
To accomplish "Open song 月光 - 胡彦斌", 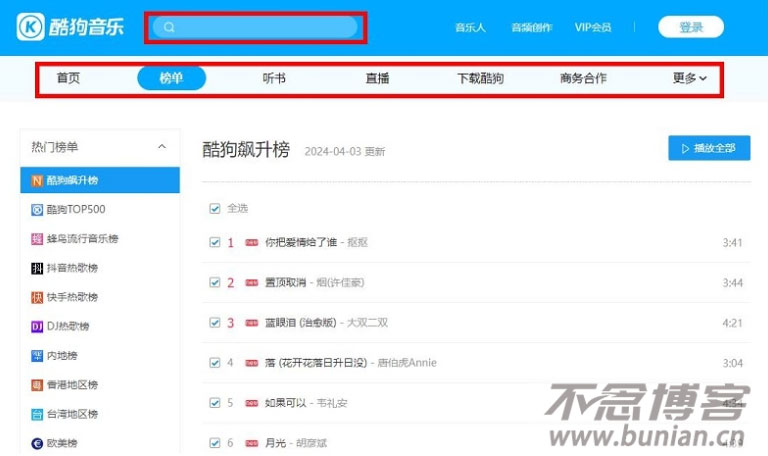I will [296, 443].
